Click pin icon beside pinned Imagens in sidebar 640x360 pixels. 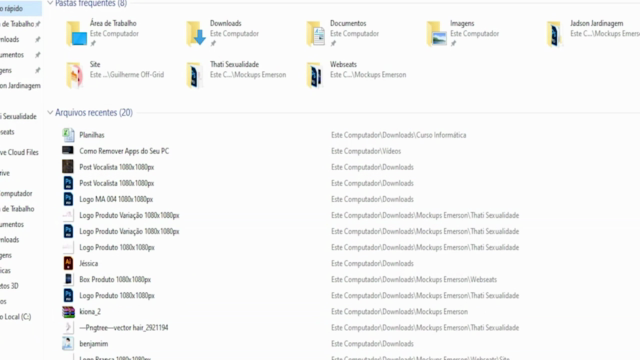coord(38,70)
